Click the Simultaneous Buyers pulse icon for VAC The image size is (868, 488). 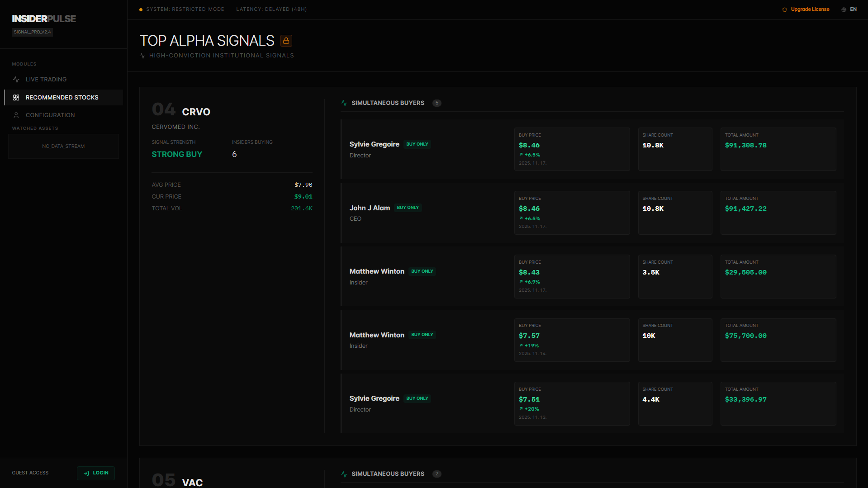click(344, 474)
